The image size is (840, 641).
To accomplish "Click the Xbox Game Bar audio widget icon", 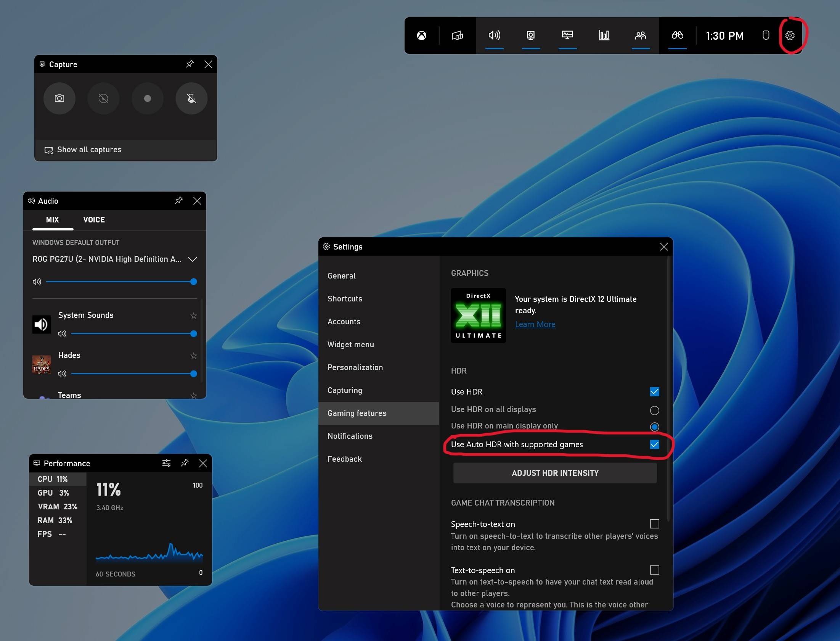I will point(494,35).
